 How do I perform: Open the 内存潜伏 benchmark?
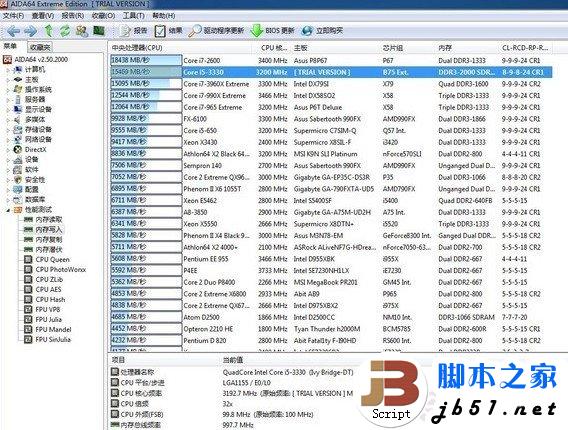(x=49, y=250)
